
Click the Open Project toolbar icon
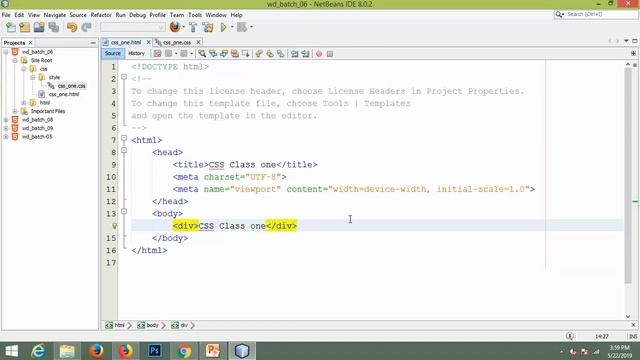pyautogui.click(x=39, y=27)
